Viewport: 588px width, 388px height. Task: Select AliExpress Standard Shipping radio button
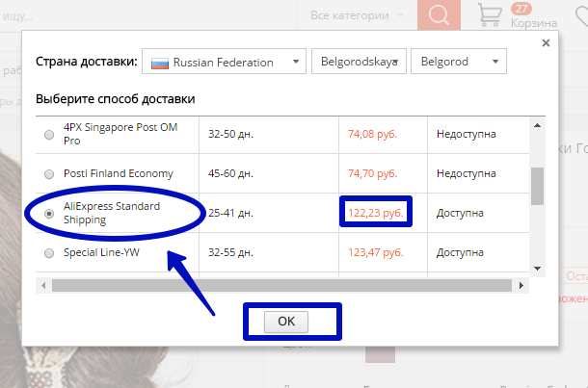49,214
